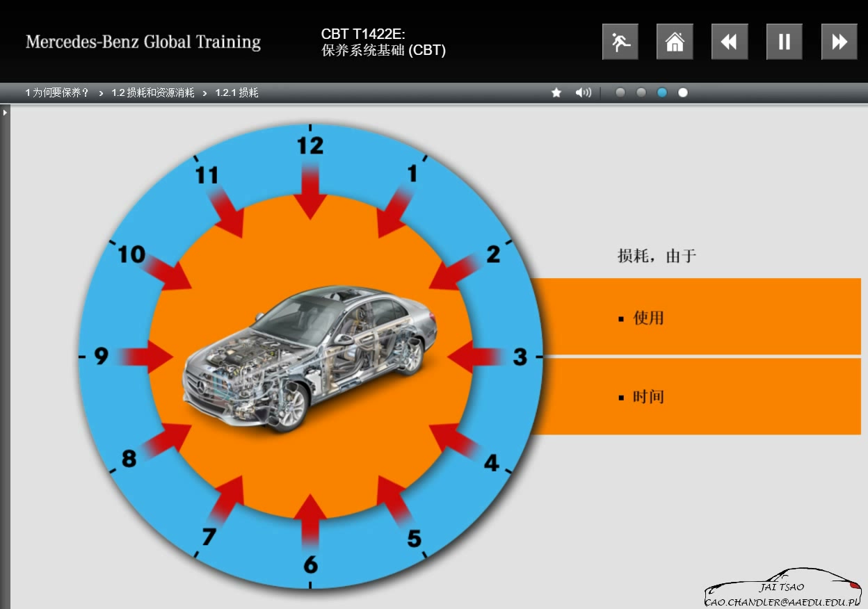The image size is (868, 609).
Task: Click the clock number 1
Action: [x=412, y=173]
